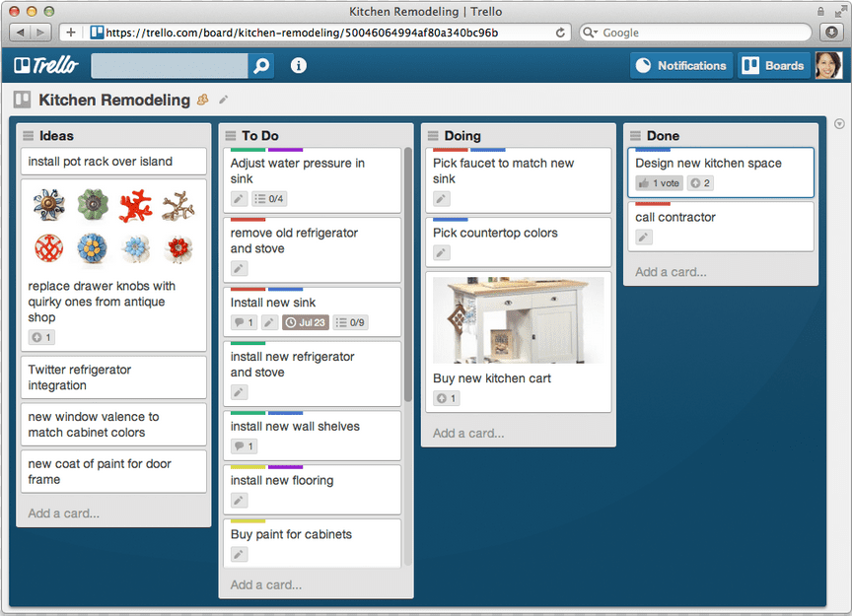The width and height of the screenshot is (852, 616).
Task: Click the organization people icon by title
Action: tap(203, 100)
